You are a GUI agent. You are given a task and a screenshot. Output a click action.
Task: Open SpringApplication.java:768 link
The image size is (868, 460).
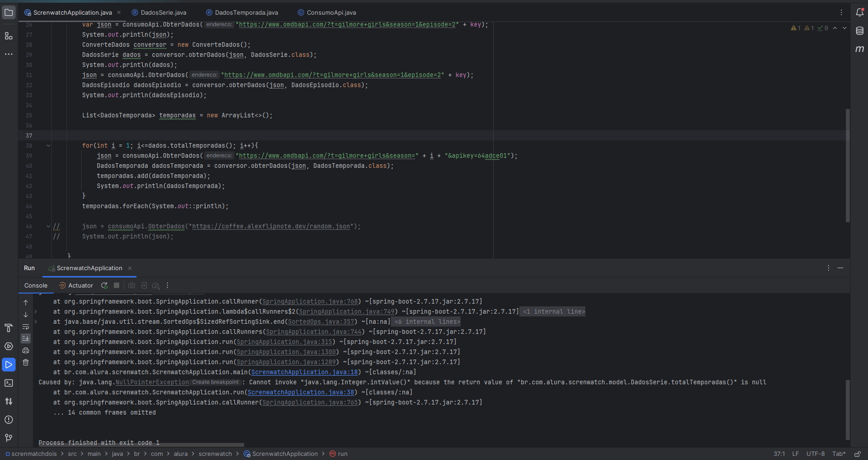[310, 302]
